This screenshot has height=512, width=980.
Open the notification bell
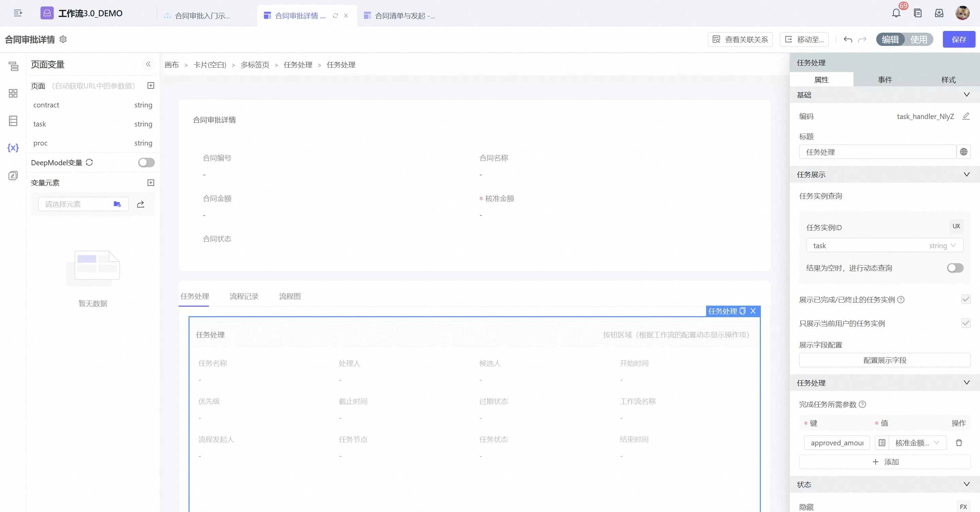click(896, 13)
